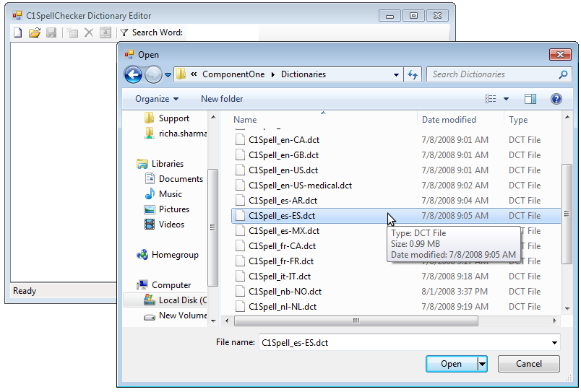
Task: Click the file list vertical scrollbar thumb
Action: tap(567, 214)
